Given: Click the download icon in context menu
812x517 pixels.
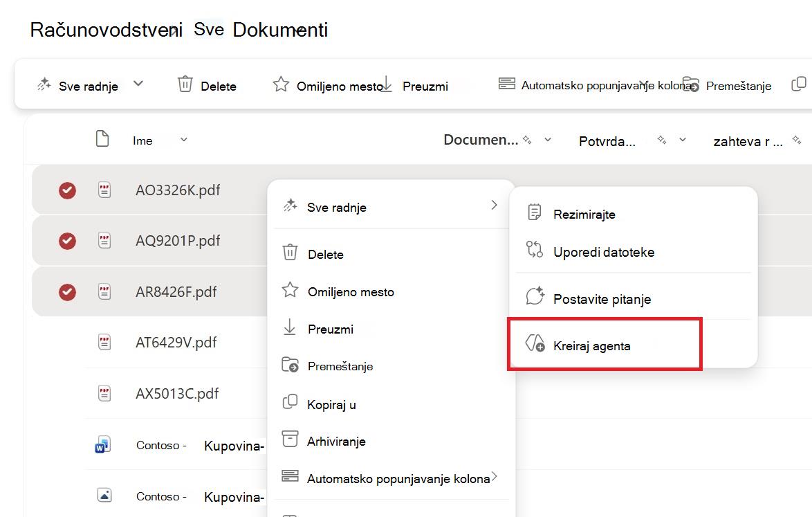Looking at the screenshot, I should coord(290,327).
